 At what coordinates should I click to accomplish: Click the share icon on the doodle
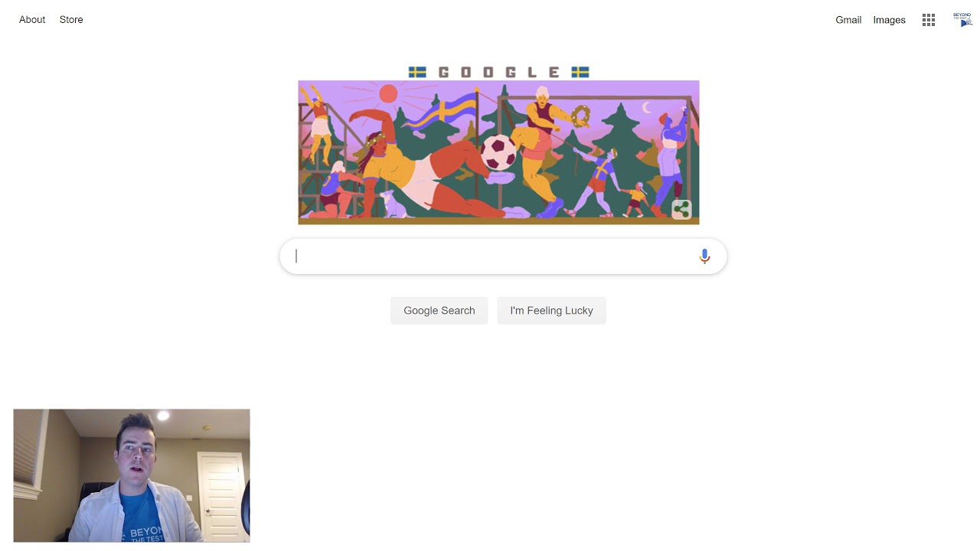coord(681,210)
